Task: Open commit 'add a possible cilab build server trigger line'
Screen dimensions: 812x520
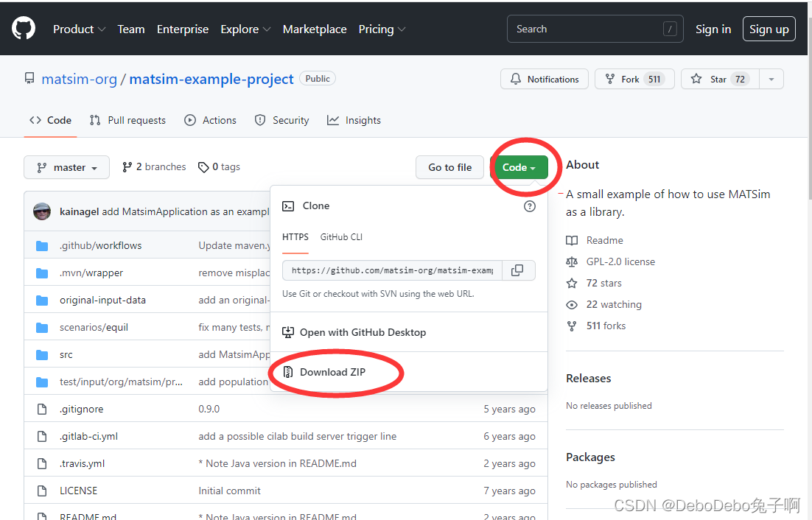Action: pyautogui.click(x=297, y=436)
